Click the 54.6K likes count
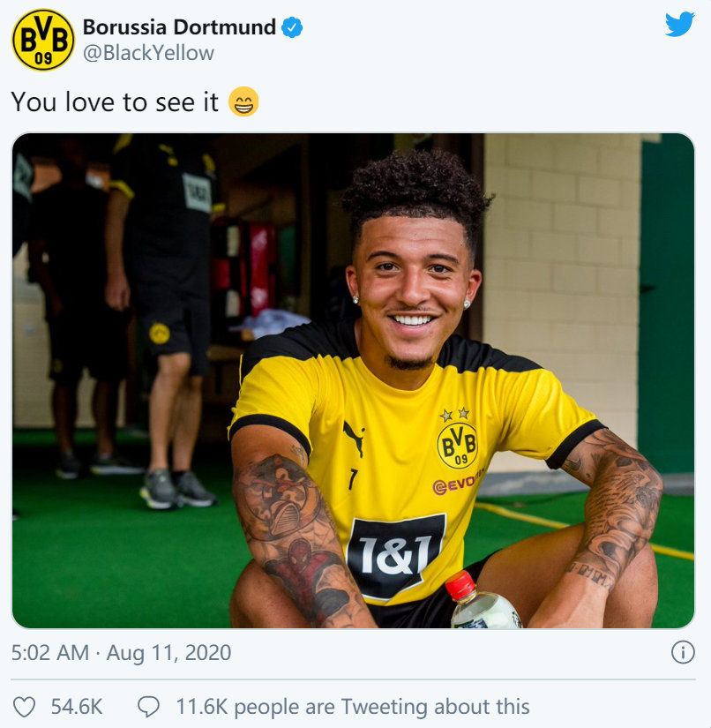711x728 pixels. point(77,707)
